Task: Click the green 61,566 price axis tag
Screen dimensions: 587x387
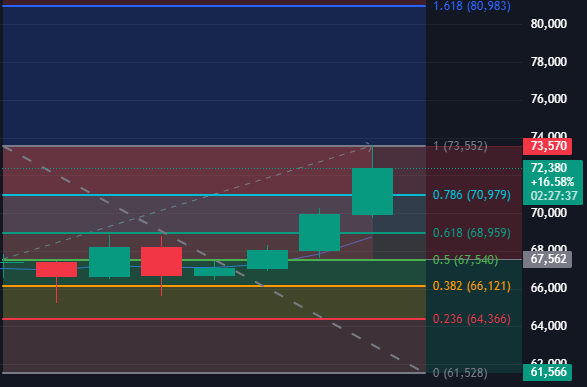Action: [547, 372]
